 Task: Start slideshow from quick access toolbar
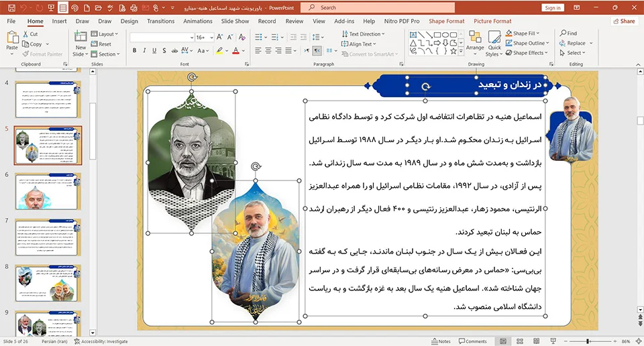51,7
